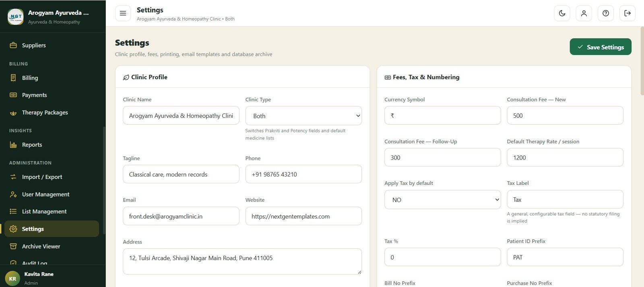Click the Fees, Tax & Numbering cash icon
The height and width of the screenshot is (287, 644).
(x=388, y=77)
